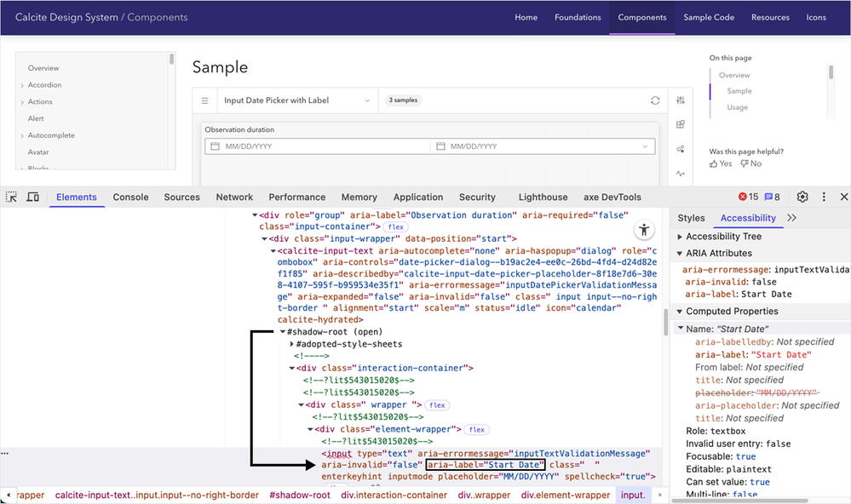The height and width of the screenshot is (504, 851).
Task: Open DevTools settings gear
Action: click(802, 197)
